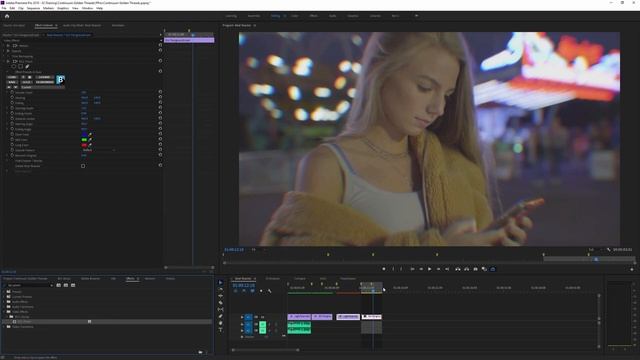Screen dimensions: 640x360
Task: Choose the Track Select Forward tool
Action: pyautogui.click(x=220, y=289)
